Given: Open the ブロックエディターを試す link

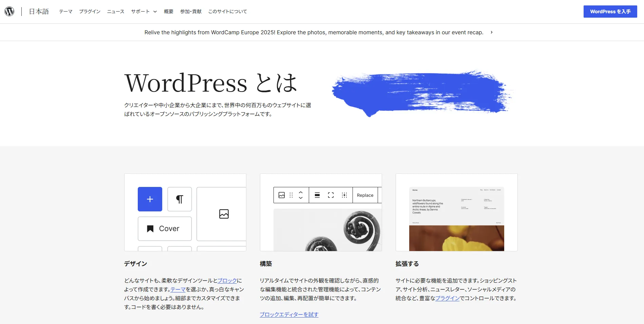Looking at the screenshot, I should pyautogui.click(x=289, y=315).
